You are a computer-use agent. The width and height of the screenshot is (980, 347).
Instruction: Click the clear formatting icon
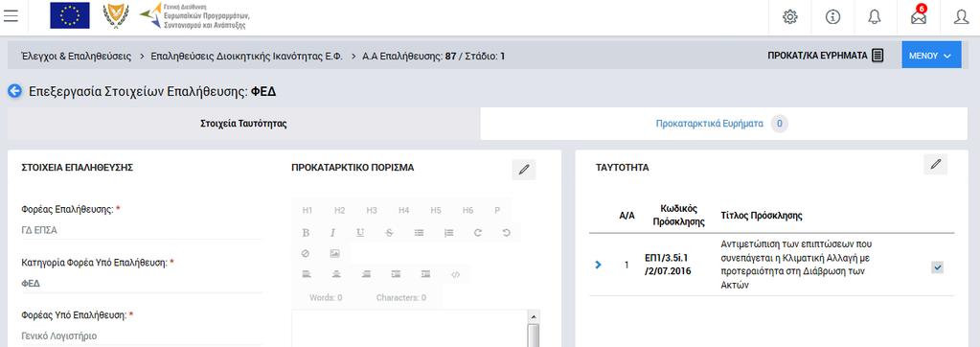point(306,254)
